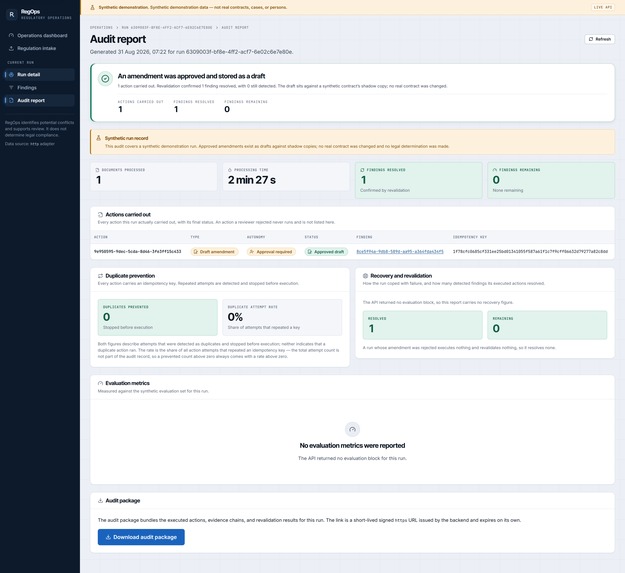The height and width of the screenshot is (573, 625).
Task: Open the finding ID link in table
Action: pos(400,251)
